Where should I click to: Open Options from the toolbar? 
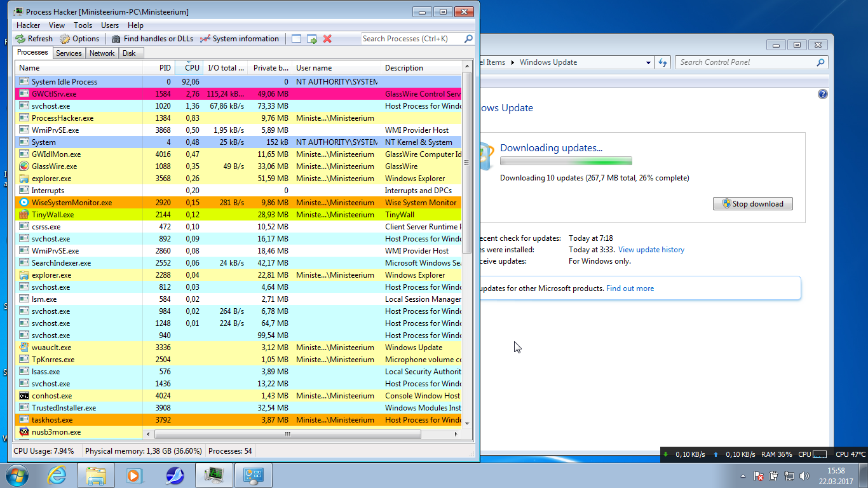(80, 39)
